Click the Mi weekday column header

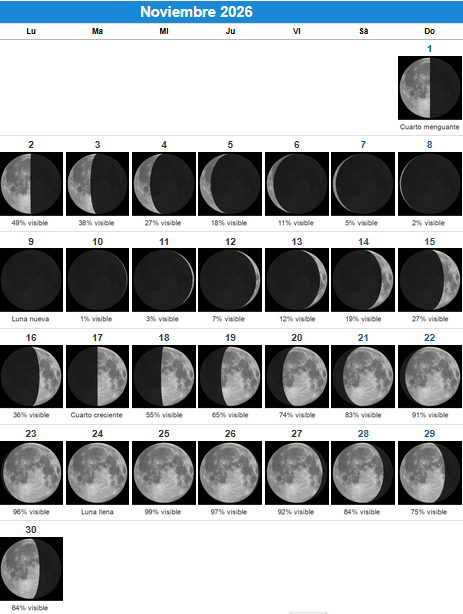pyautogui.click(x=164, y=31)
